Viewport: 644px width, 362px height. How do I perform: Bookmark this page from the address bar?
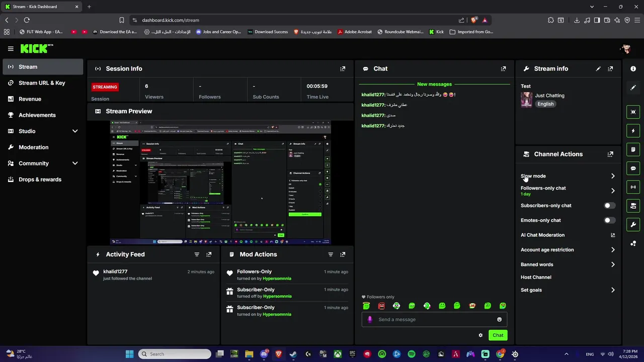(122, 20)
